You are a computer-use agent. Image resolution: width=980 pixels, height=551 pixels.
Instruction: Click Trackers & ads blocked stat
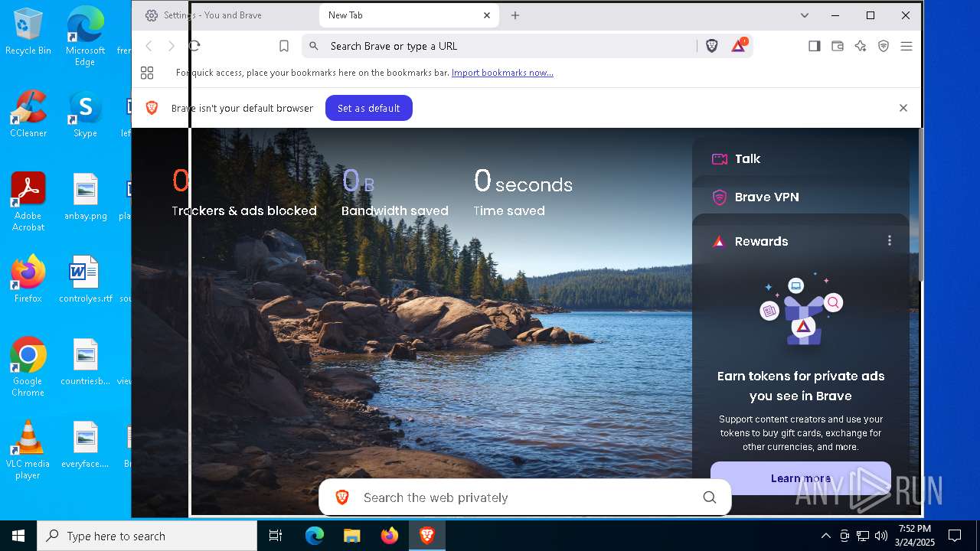[x=244, y=192]
